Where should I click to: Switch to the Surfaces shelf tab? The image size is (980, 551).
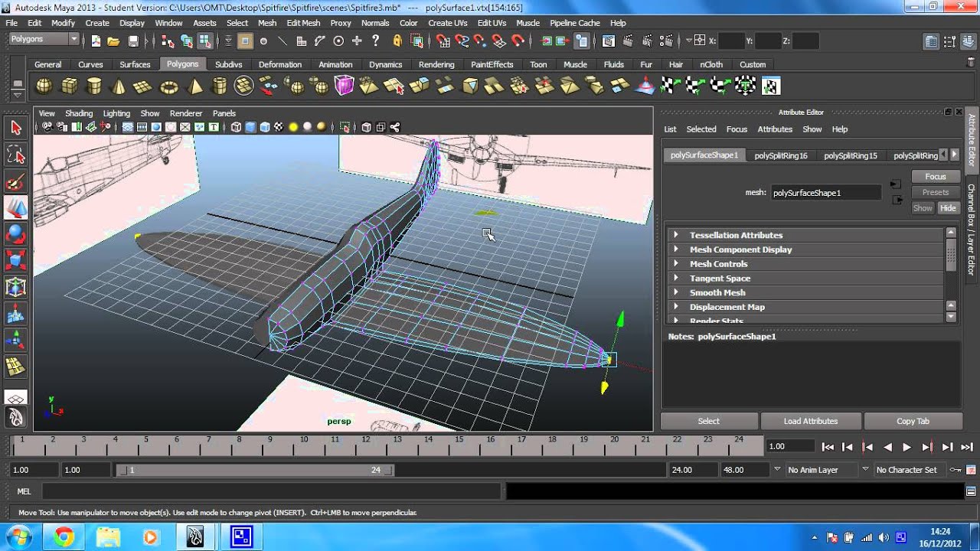[135, 64]
